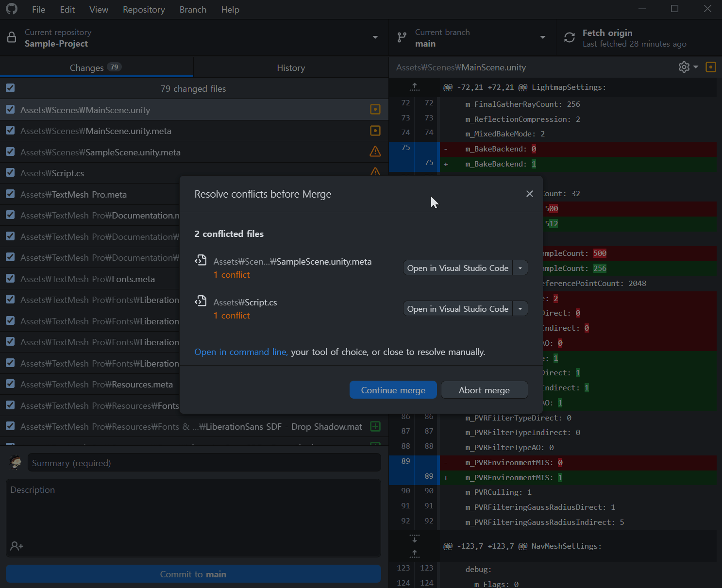
Task: Uncheck Assets\Script.cs checkbox
Action: 10,172
